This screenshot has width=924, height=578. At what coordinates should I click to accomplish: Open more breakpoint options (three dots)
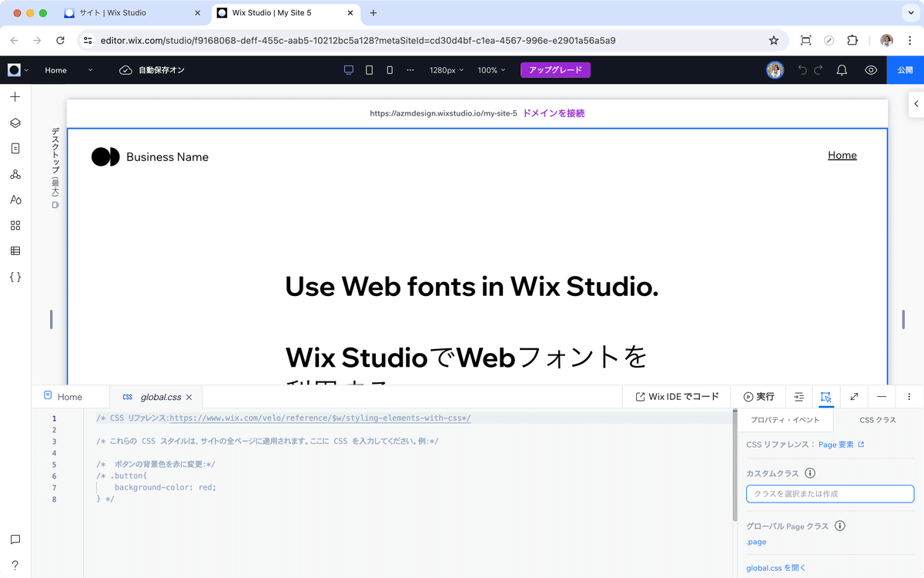(410, 70)
